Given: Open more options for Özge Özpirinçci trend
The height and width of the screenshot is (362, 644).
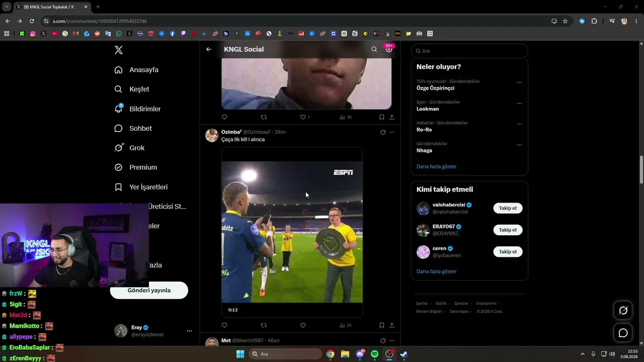Looking at the screenshot, I should pyautogui.click(x=519, y=83).
